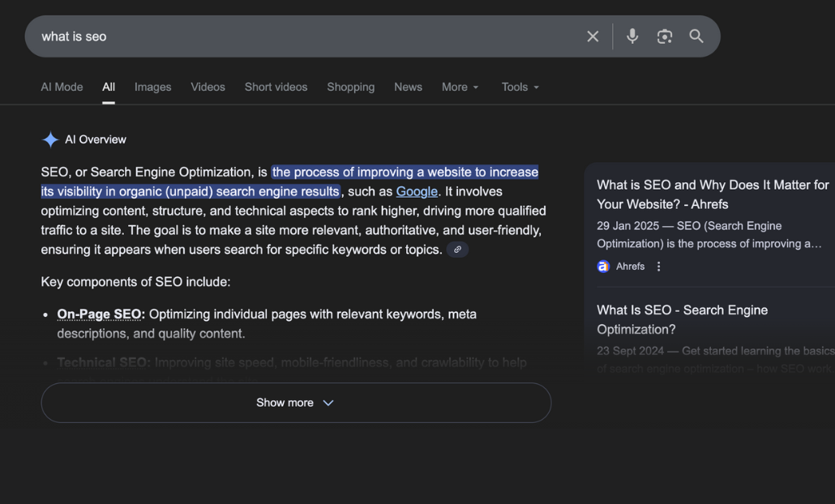Start voice search with the microphone icon
Viewport: 835px width, 504px height.
click(632, 36)
